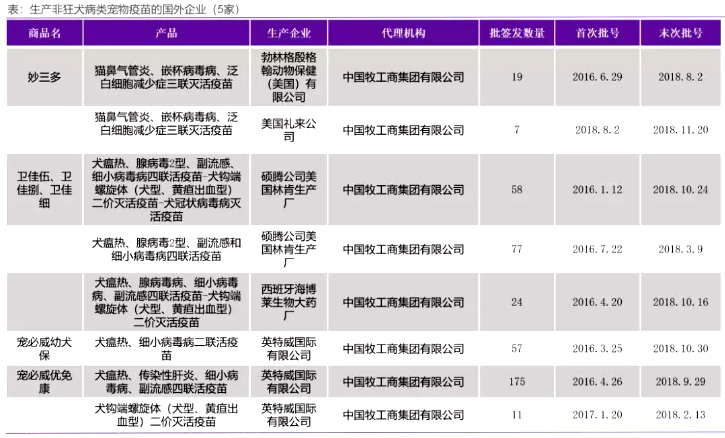Click the 首次批号 column header
Image resolution: width=725 pixels, height=438 pixels.
pos(597,33)
